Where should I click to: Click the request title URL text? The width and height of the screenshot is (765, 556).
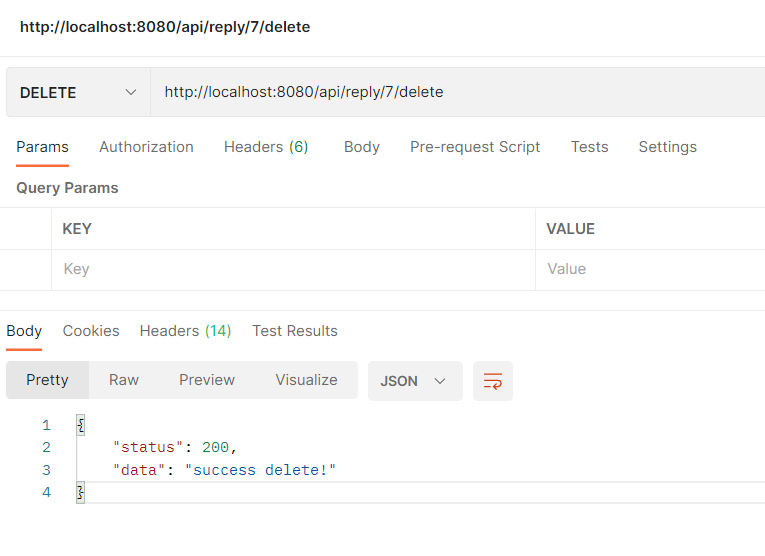[165, 27]
